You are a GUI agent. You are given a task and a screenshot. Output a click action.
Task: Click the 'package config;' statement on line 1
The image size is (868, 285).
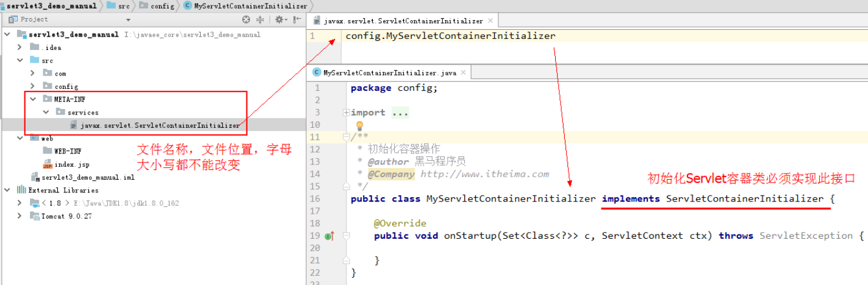[x=394, y=88]
